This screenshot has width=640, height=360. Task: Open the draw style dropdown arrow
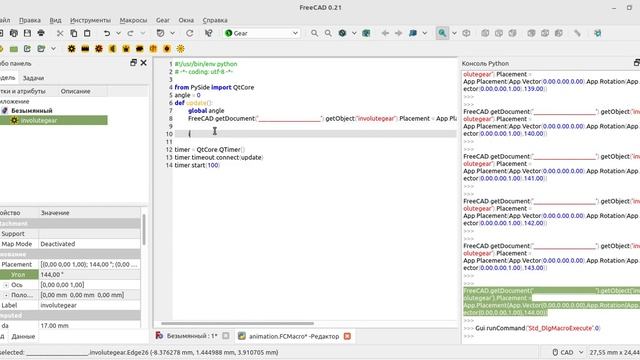click(354, 33)
